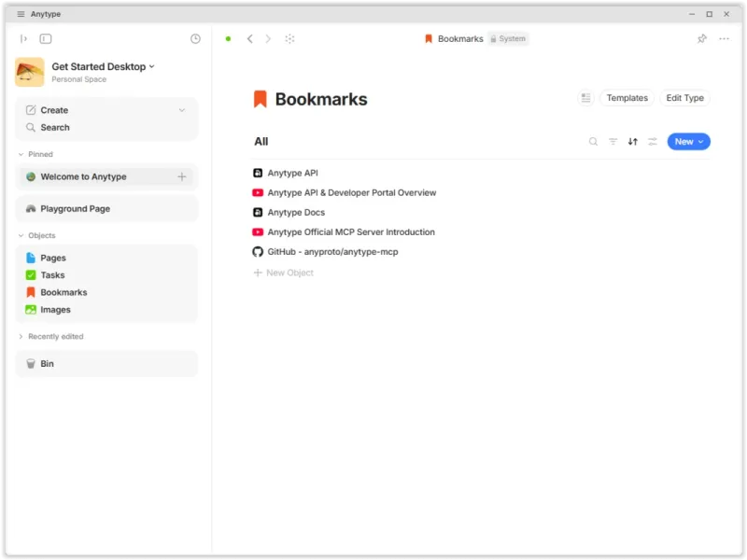
Task: Collapse the Pinned section
Action: click(21, 154)
